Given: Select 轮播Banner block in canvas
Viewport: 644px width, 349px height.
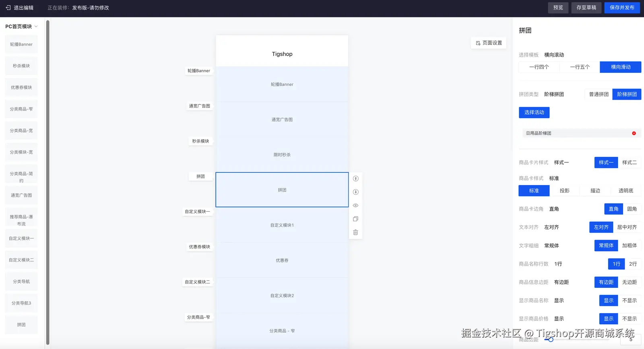Looking at the screenshot, I should [282, 85].
